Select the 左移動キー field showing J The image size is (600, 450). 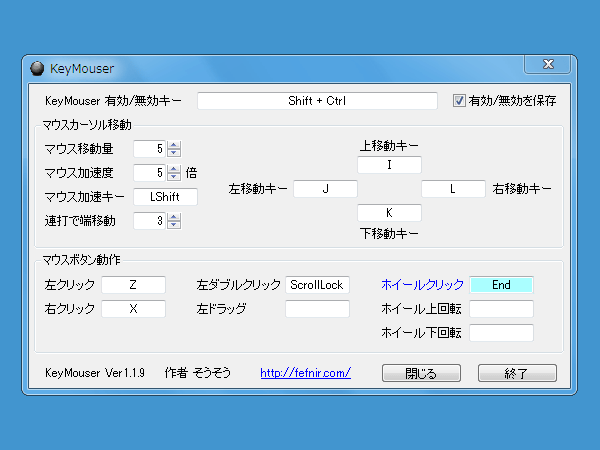click(x=325, y=189)
